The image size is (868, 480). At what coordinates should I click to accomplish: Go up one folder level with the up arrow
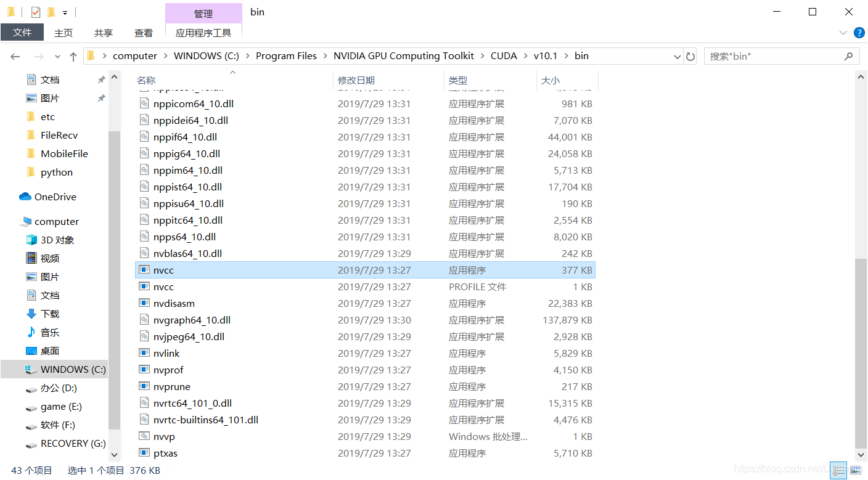[x=73, y=56]
